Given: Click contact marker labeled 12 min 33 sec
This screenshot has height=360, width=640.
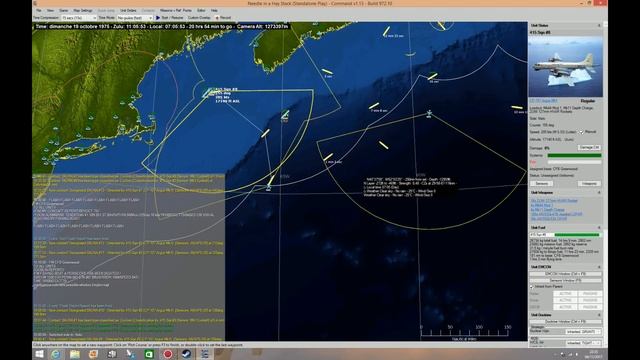Looking at the screenshot, I should 386,31.
